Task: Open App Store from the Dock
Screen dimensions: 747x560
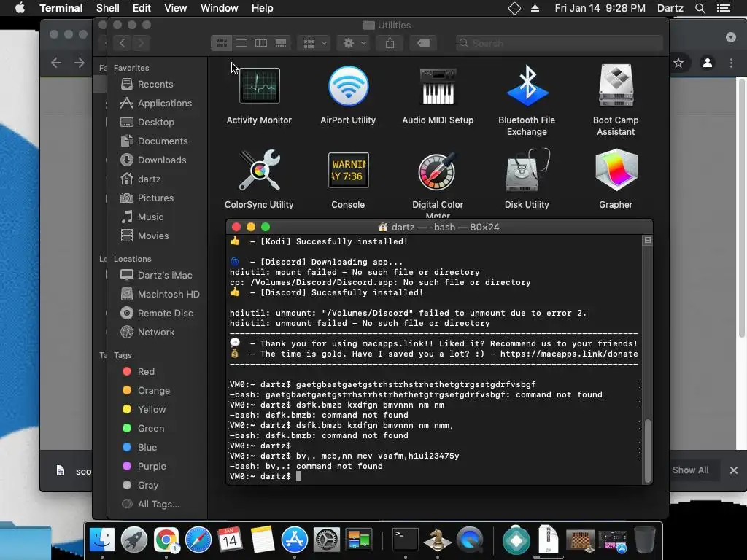Action: (295, 540)
